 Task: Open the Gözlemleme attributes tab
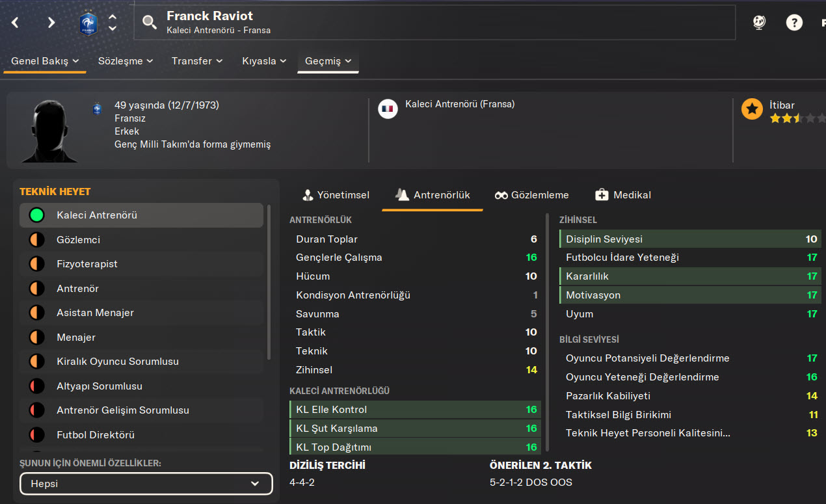[532, 195]
